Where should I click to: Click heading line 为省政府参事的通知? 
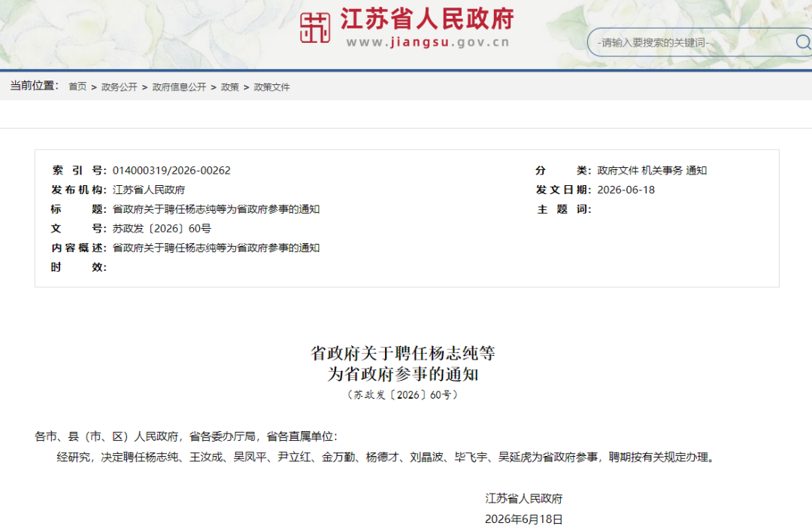click(403, 374)
